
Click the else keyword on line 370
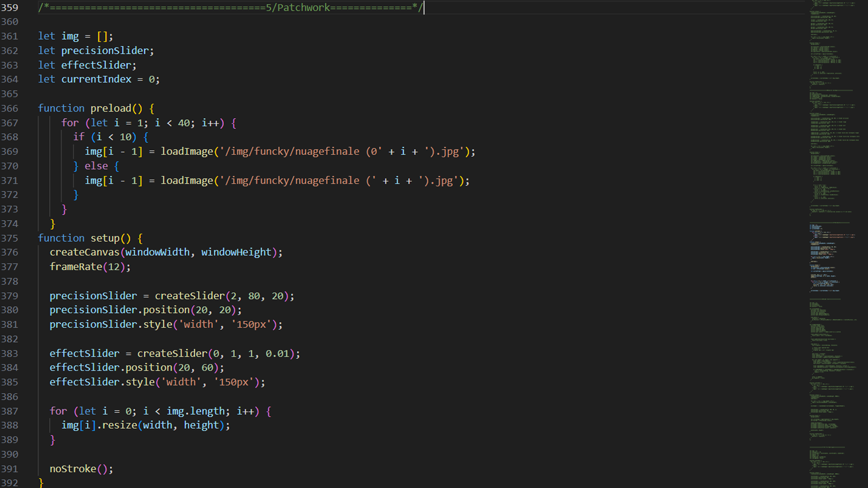(x=96, y=166)
